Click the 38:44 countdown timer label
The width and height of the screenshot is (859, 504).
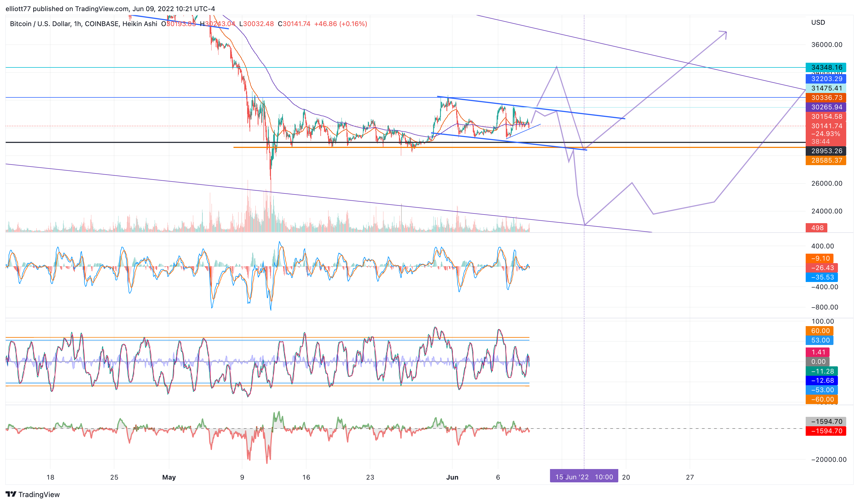click(x=820, y=142)
